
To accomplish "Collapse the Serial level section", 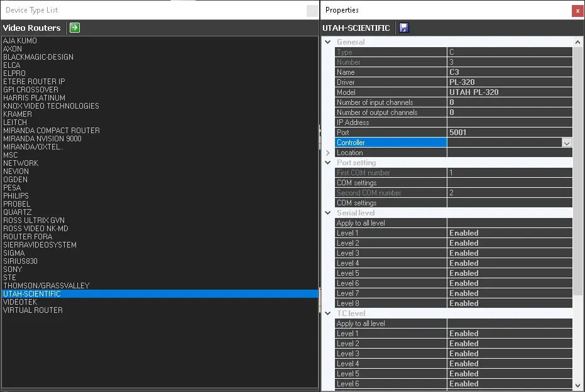I will (327, 213).
